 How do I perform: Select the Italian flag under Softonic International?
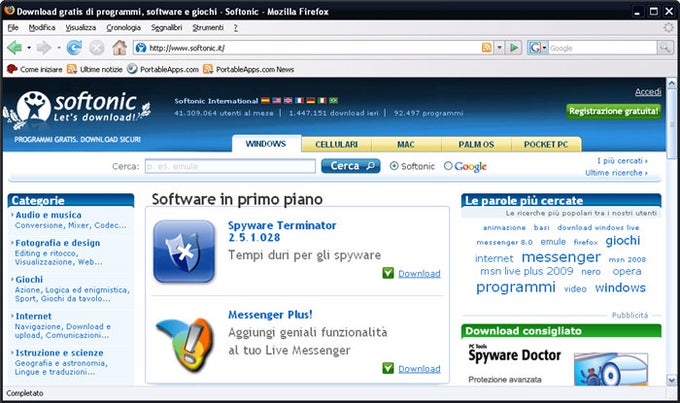coord(322,100)
